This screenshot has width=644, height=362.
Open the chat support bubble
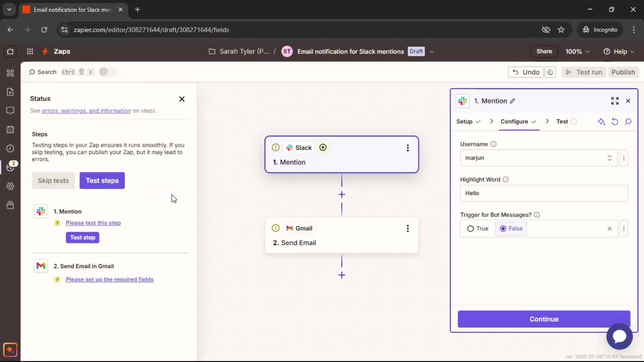pyautogui.click(x=620, y=337)
